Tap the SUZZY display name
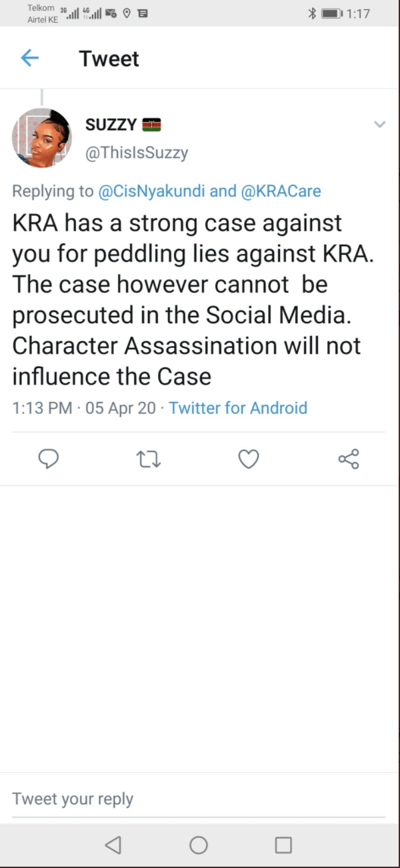Image resolution: width=400 pixels, height=868 pixels. 111,125
